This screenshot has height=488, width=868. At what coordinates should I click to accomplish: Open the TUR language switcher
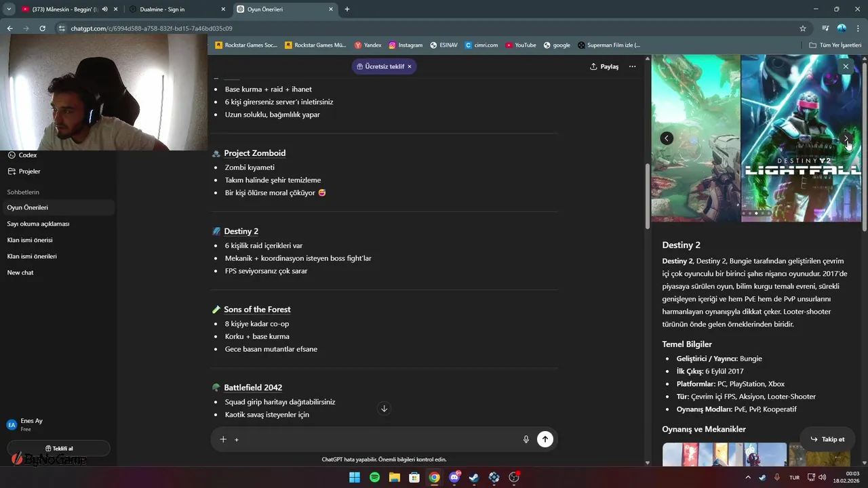[794, 478]
